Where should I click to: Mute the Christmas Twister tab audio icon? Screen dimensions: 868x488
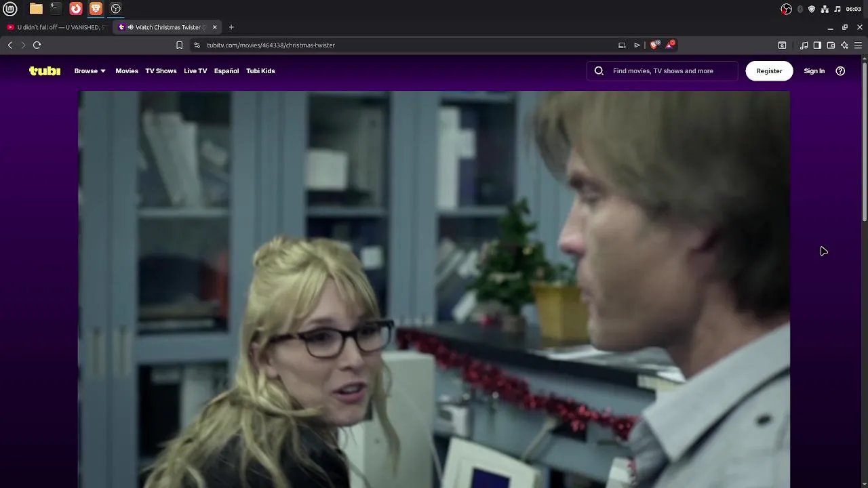click(x=130, y=27)
